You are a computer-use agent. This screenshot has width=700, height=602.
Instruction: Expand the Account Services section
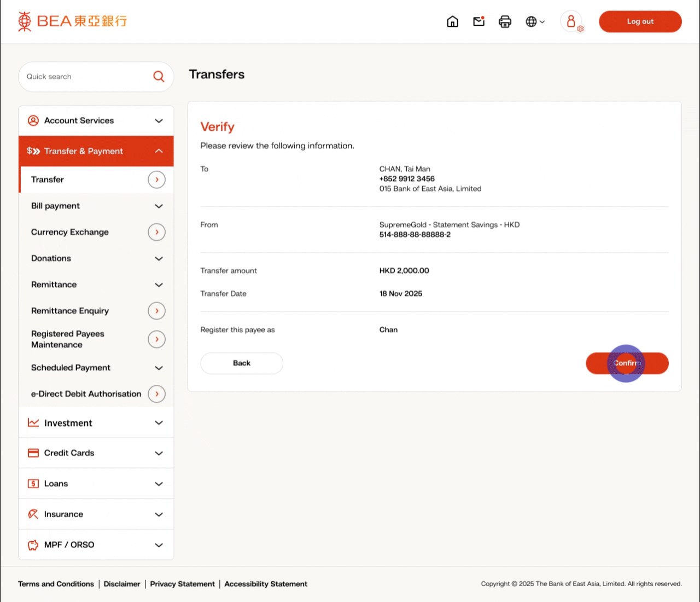coord(96,120)
